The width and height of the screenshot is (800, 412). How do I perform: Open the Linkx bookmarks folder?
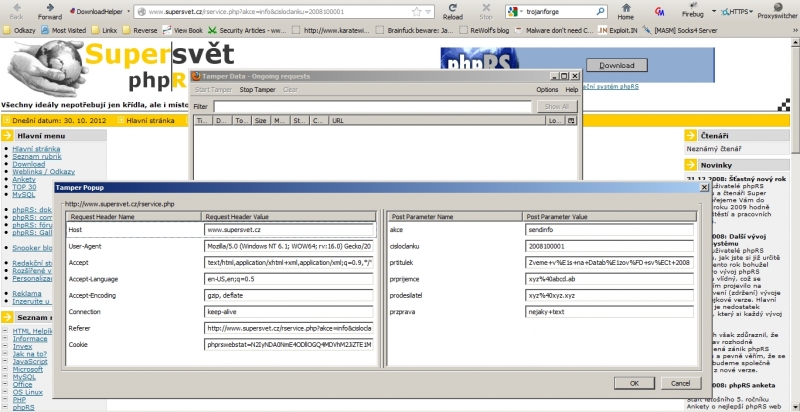104,30
